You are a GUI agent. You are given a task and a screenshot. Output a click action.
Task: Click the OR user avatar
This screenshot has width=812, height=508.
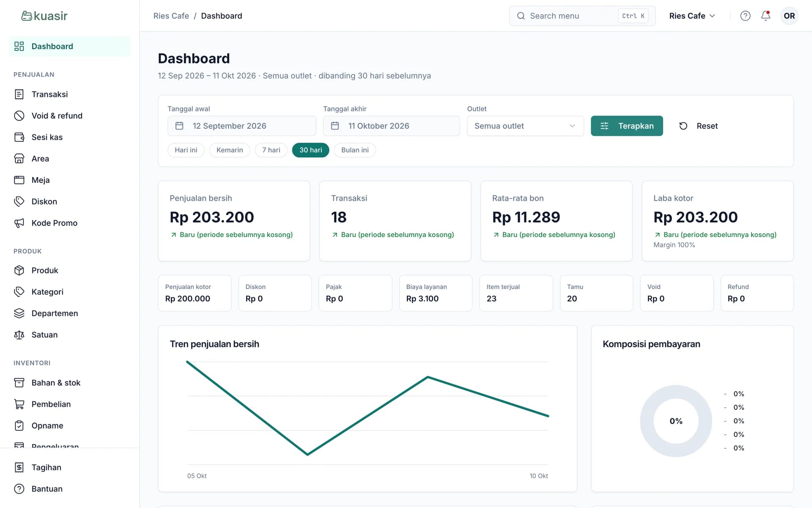[789, 16]
